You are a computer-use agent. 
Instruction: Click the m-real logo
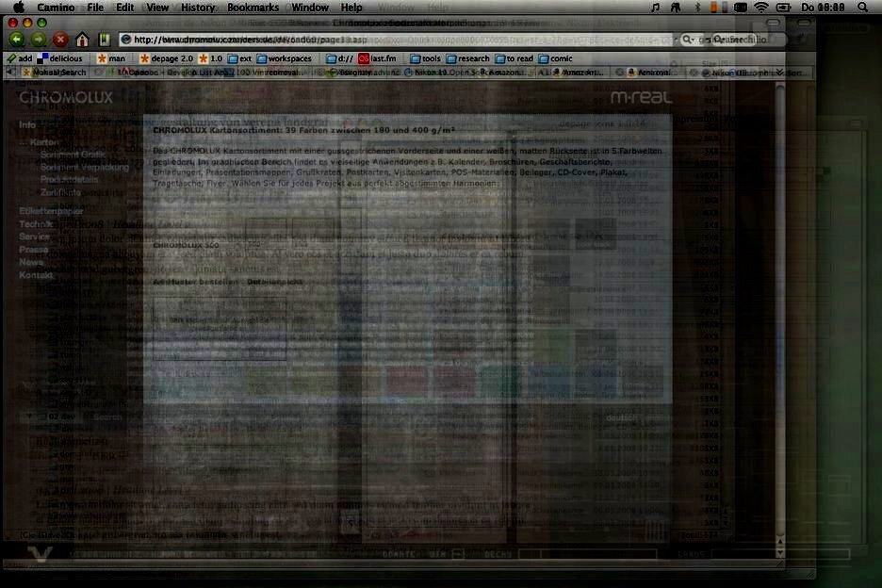[642, 97]
